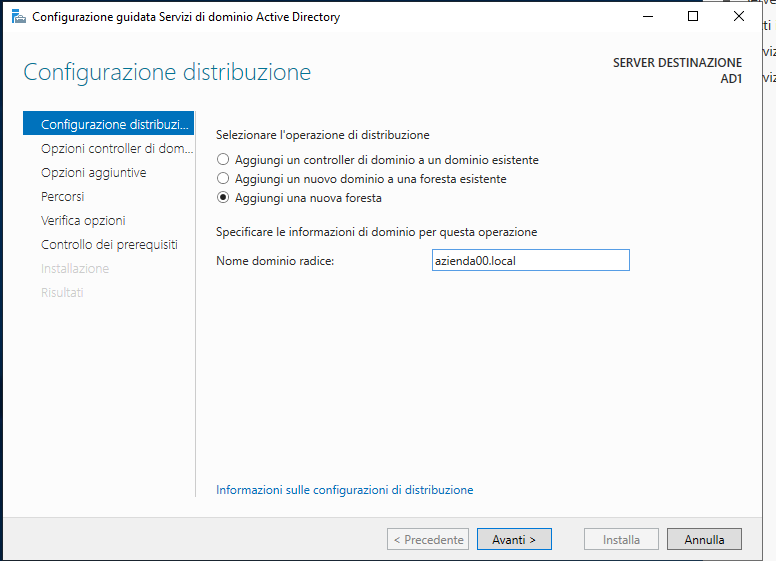Click the Annulla button
This screenshot has height=561, width=776.
[x=704, y=539]
